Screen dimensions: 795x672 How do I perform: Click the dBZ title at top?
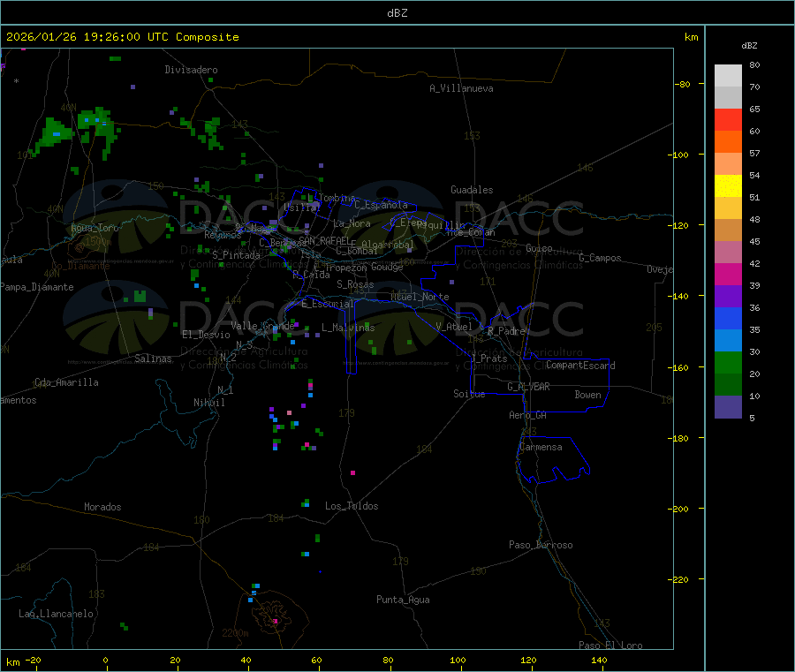coord(397,13)
